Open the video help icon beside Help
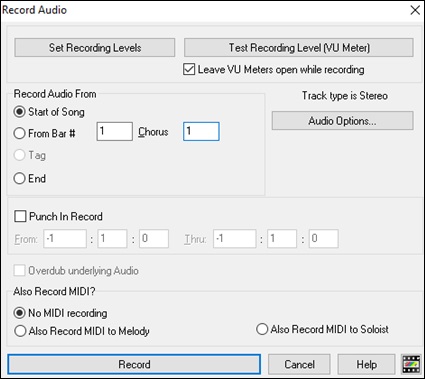425x379 pixels. click(411, 364)
